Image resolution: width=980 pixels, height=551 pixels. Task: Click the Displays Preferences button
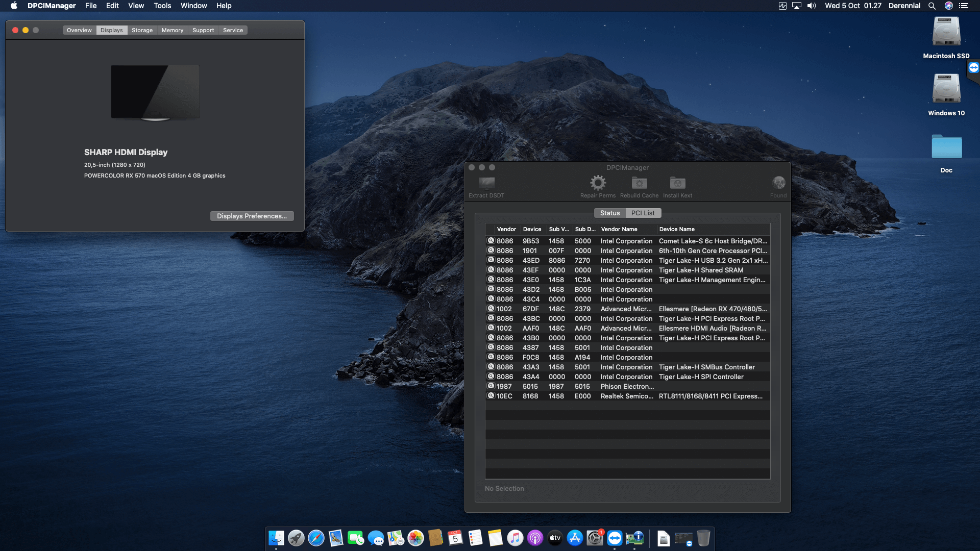(252, 216)
